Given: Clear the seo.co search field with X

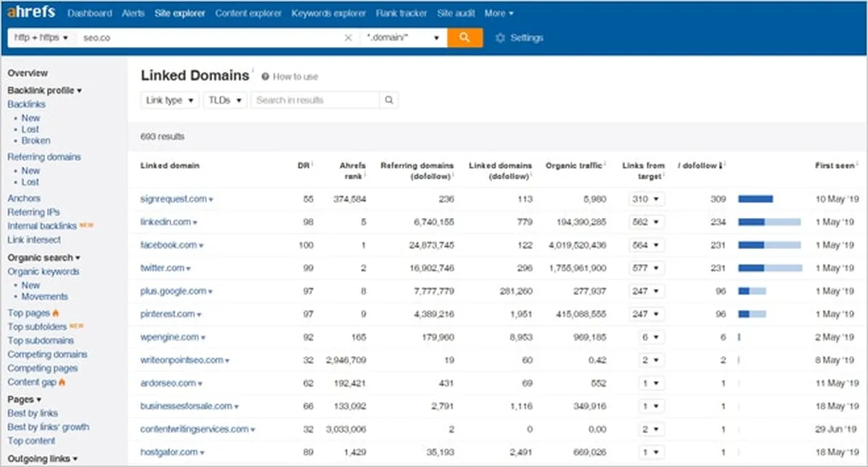Looking at the screenshot, I should [348, 38].
